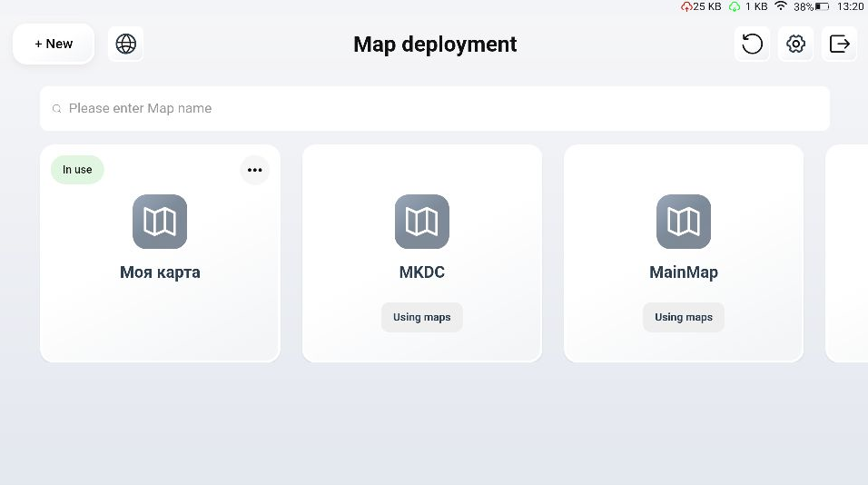This screenshot has width=868, height=485.
Task: Tap the logout exit icon
Action: click(x=840, y=44)
